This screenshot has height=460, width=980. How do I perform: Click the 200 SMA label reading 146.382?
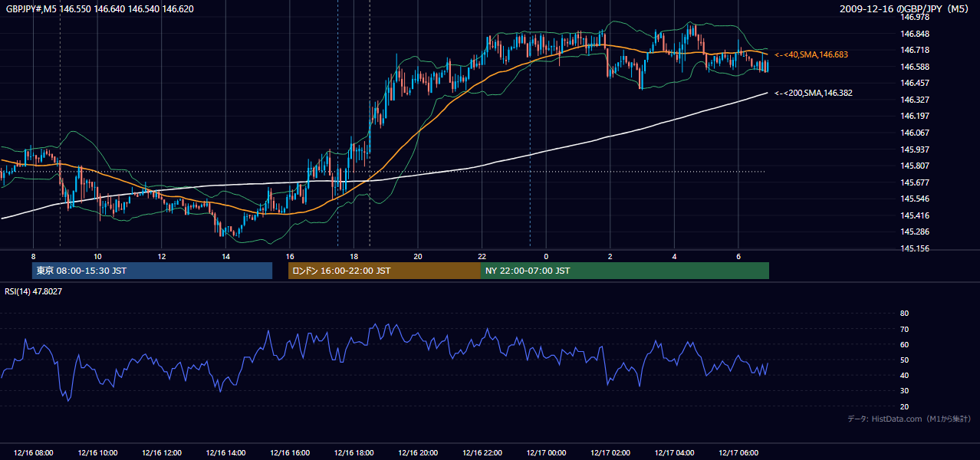(813, 93)
